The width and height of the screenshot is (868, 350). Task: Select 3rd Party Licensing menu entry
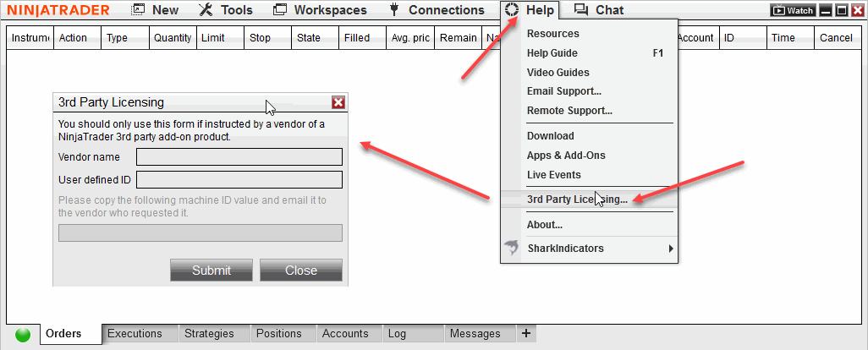[577, 200]
